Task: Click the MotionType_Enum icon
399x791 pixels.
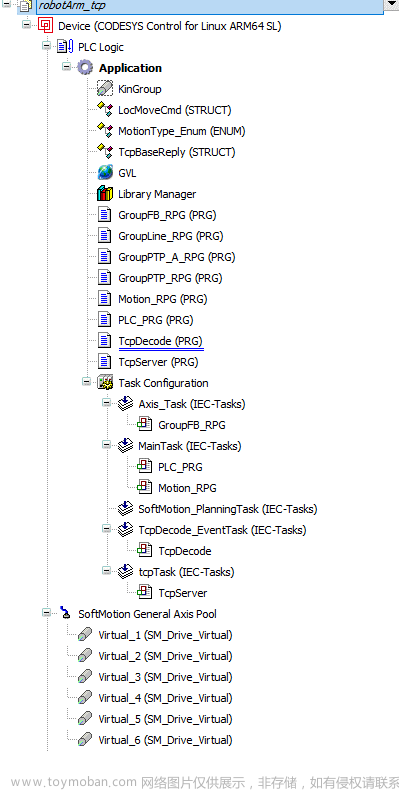Action: point(104,131)
